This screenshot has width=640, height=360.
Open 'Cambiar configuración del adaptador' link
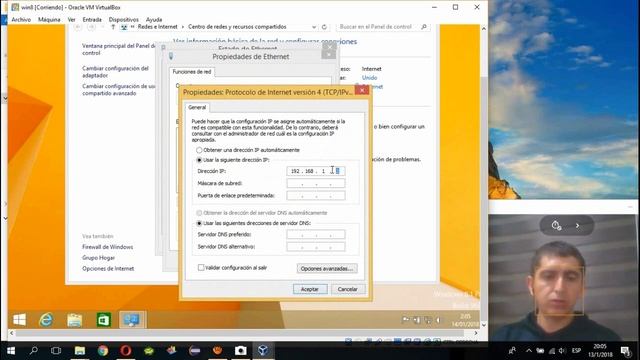click(x=115, y=72)
